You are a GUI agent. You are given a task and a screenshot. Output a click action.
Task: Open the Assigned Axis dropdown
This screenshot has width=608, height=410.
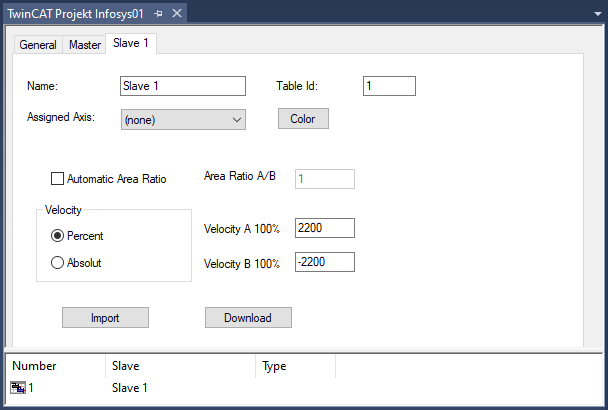pyautogui.click(x=183, y=119)
